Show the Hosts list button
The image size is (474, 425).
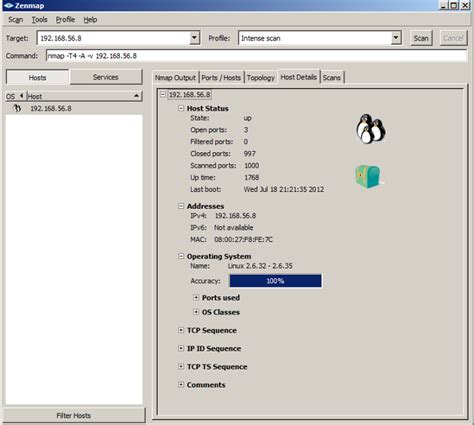tap(37, 77)
